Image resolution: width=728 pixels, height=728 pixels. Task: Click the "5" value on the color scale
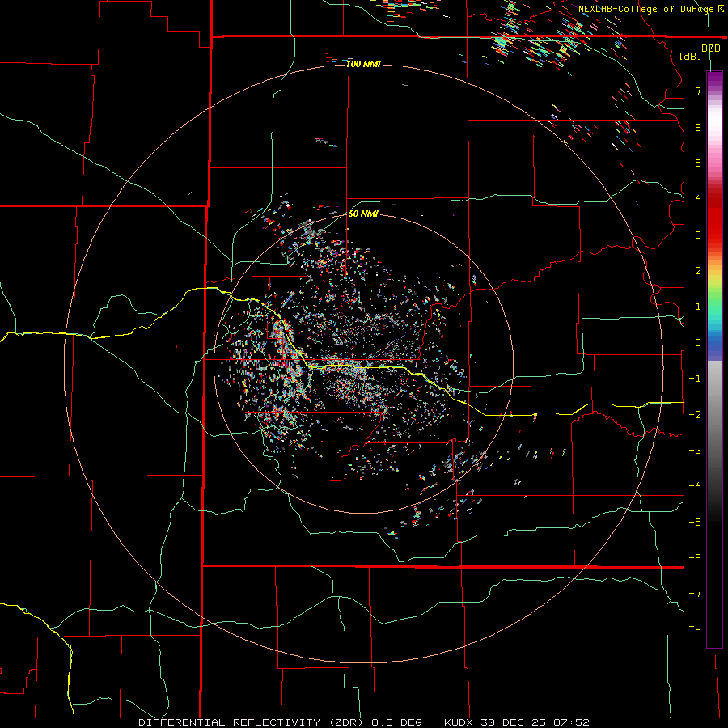click(x=698, y=163)
